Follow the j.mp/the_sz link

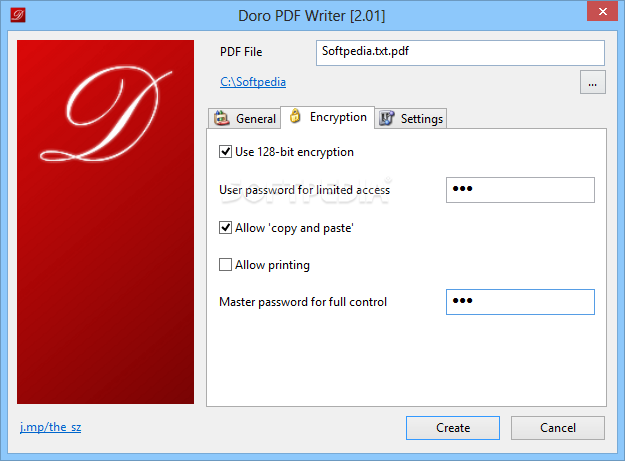coord(51,427)
